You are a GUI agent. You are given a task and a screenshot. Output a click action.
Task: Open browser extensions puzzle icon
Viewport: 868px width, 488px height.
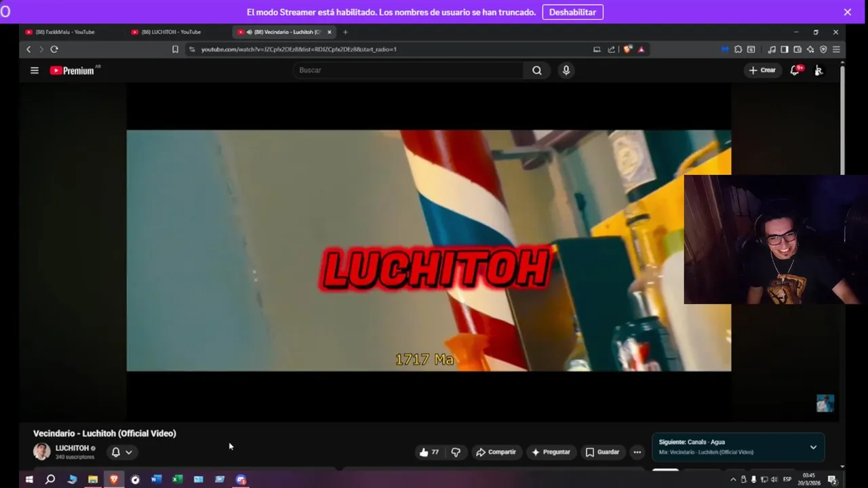coord(738,49)
